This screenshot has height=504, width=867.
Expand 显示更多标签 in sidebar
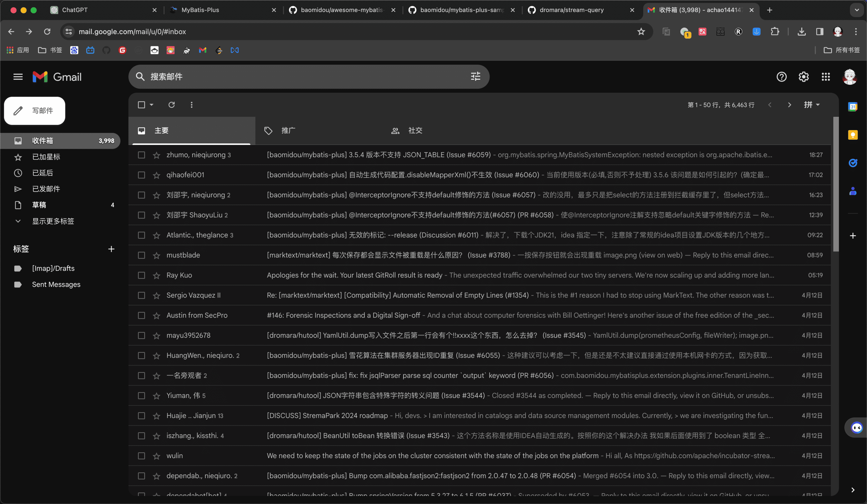coord(53,221)
